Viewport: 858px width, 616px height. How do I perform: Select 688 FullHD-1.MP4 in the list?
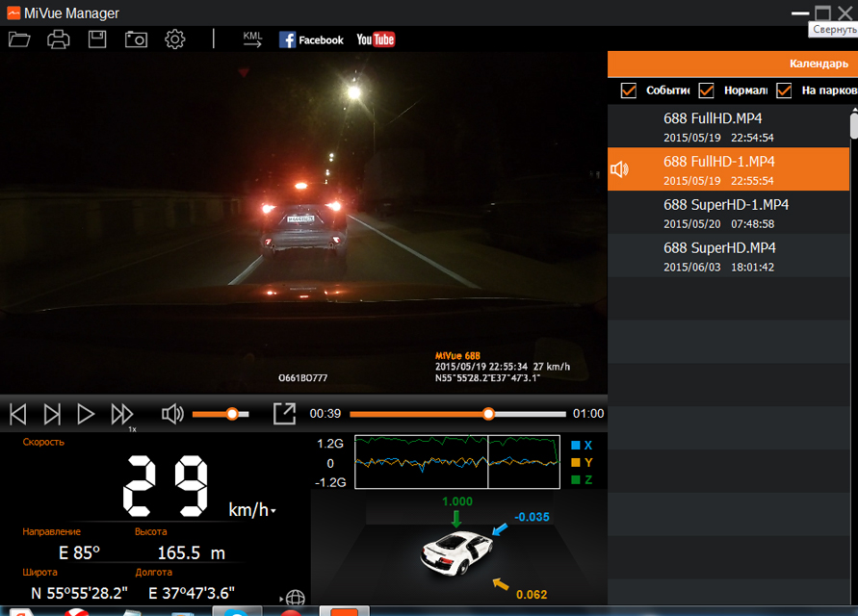(x=728, y=169)
